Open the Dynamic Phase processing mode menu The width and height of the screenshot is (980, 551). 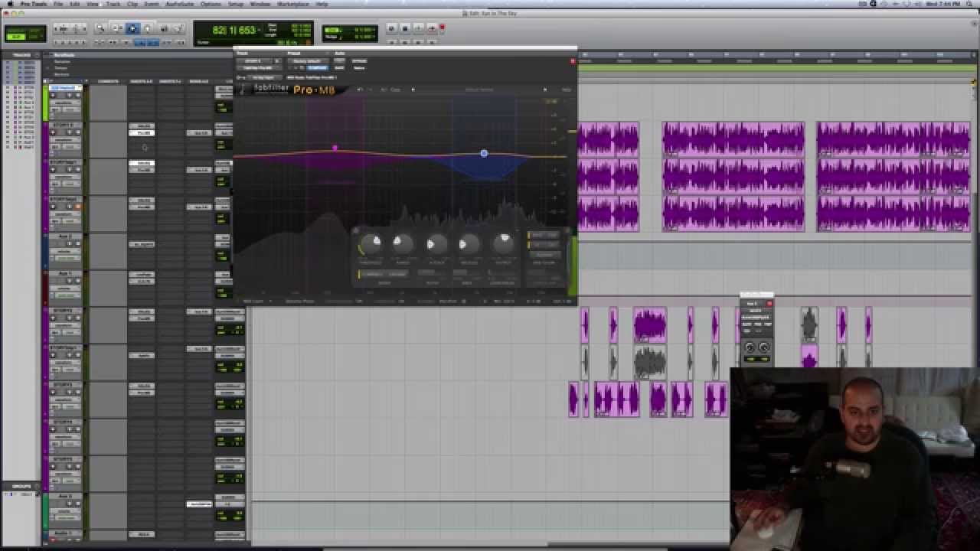[300, 301]
